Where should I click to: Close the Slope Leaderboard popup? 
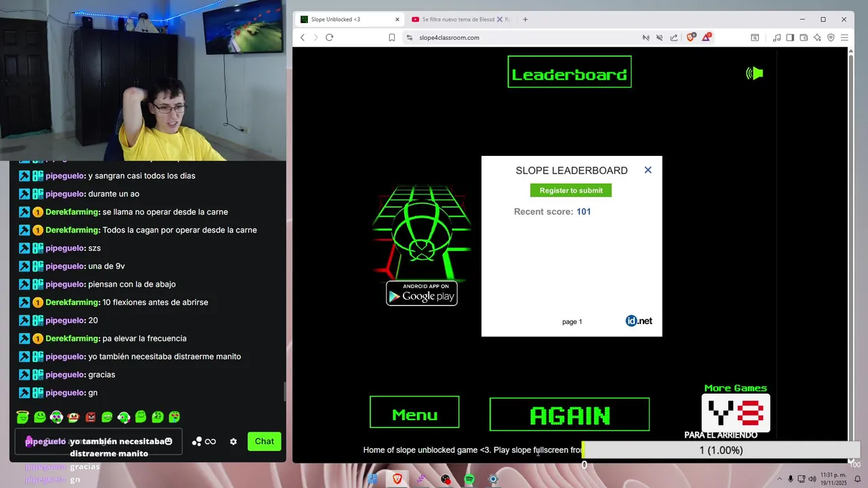pos(648,170)
